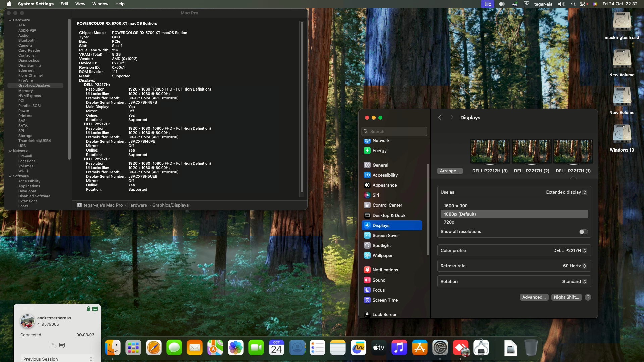Collapse the Network section in System Information
644x362 pixels.
(10, 151)
